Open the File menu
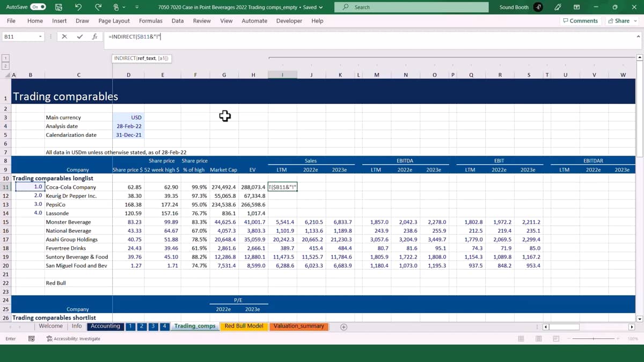644x362 pixels. point(11,21)
